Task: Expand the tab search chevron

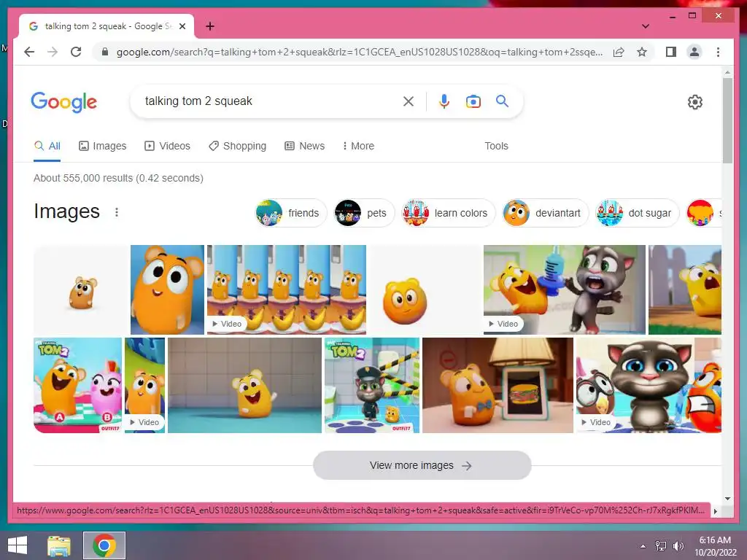Action: 646,26
